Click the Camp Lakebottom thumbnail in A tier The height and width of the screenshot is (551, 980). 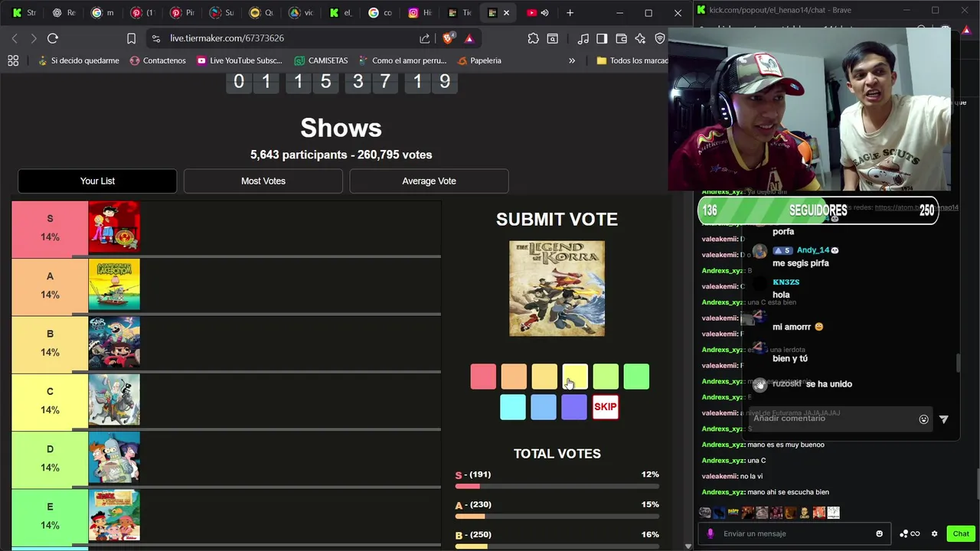point(114,285)
